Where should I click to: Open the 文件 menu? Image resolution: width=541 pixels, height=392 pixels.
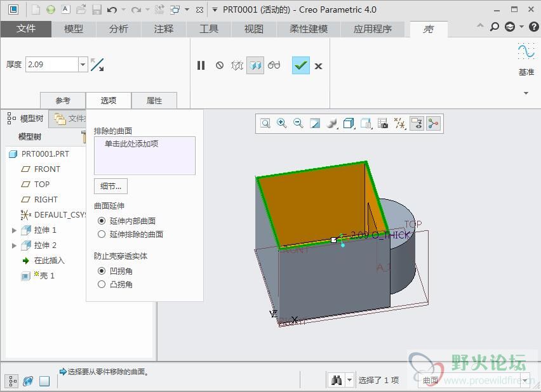pyautogui.click(x=26, y=29)
